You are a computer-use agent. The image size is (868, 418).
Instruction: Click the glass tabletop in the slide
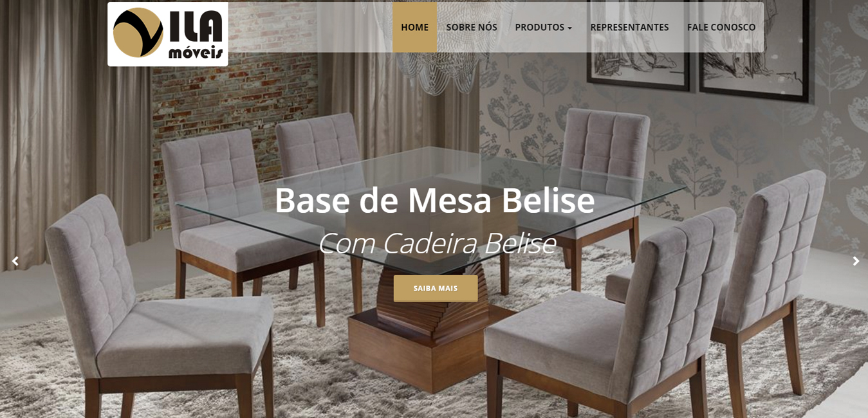(x=431, y=206)
